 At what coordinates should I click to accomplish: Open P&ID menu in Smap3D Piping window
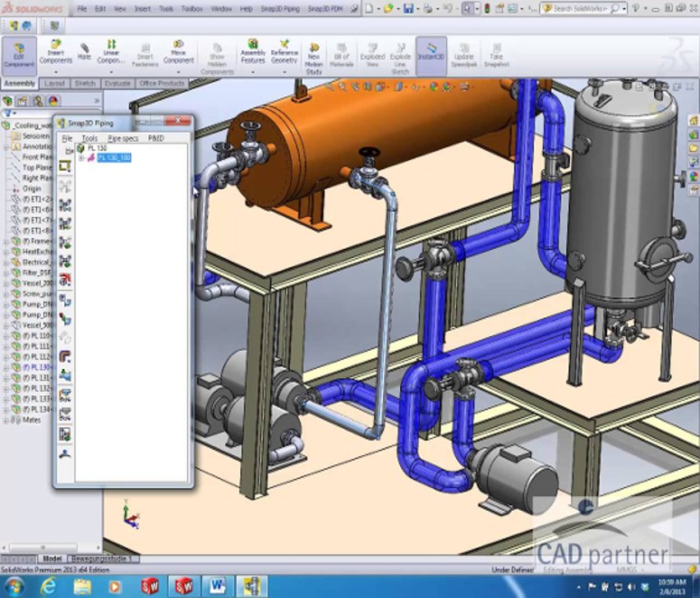[156, 138]
